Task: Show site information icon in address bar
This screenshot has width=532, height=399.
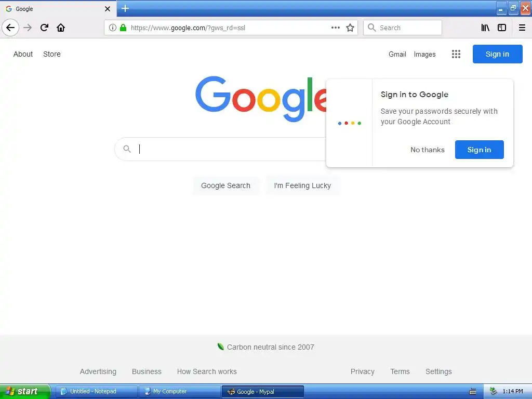Action: 113,28
